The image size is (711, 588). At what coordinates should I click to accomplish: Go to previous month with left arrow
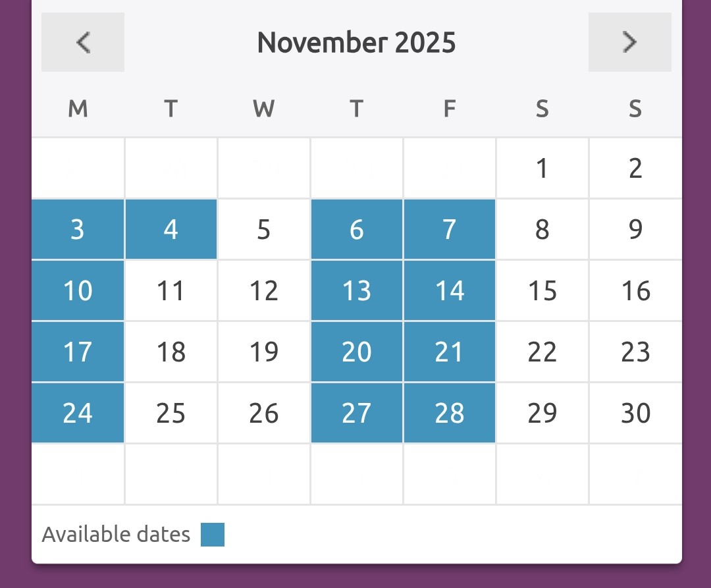(83, 42)
